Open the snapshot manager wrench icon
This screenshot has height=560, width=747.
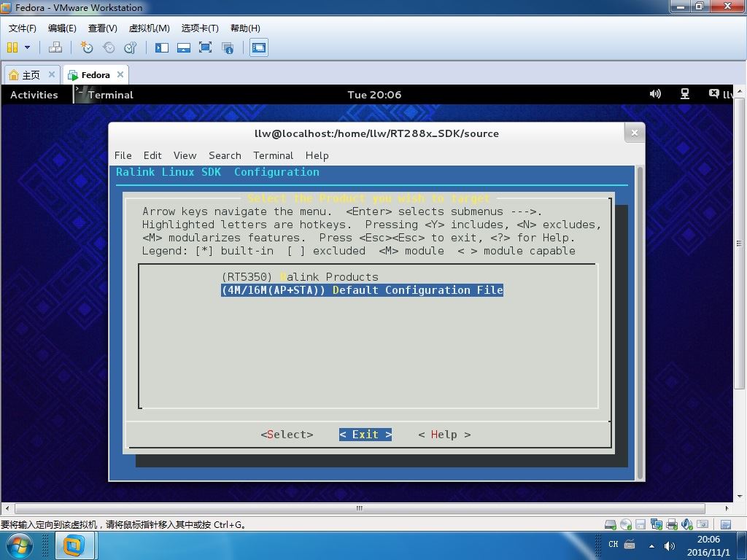coord(130,47)
